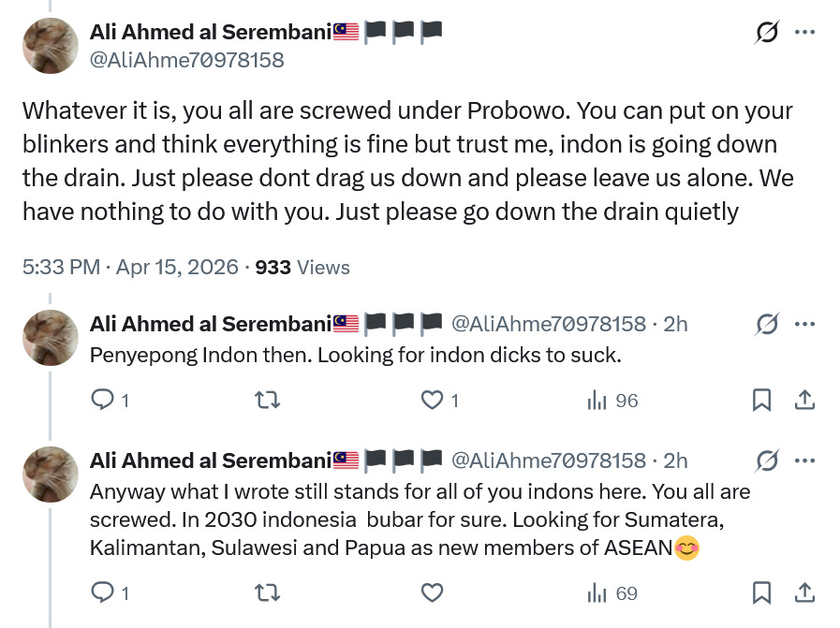Image resolution: width=840 pixels, height=628 pixels.
Task: Repost the ASEAN members tweet
Action: [x=267, y=592]
